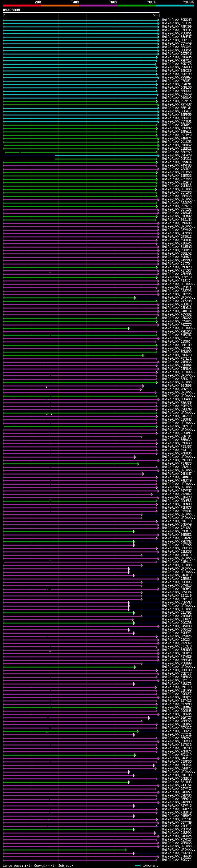Image resolution: width=197 pixels, height=868 pixels.
Task: Click UniRef100_C5T2P5 hit label
Action: pyautogui.click(x=177, y=192)
